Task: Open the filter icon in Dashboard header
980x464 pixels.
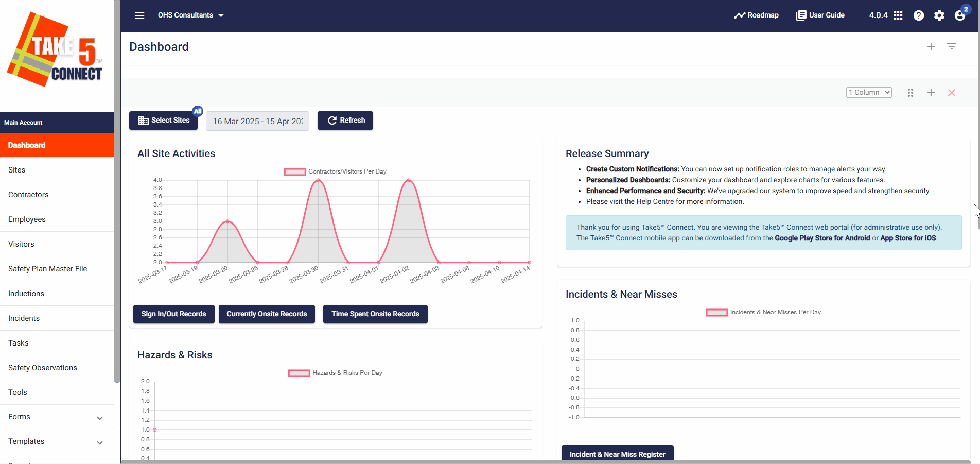Action: (x=952, y=46)
